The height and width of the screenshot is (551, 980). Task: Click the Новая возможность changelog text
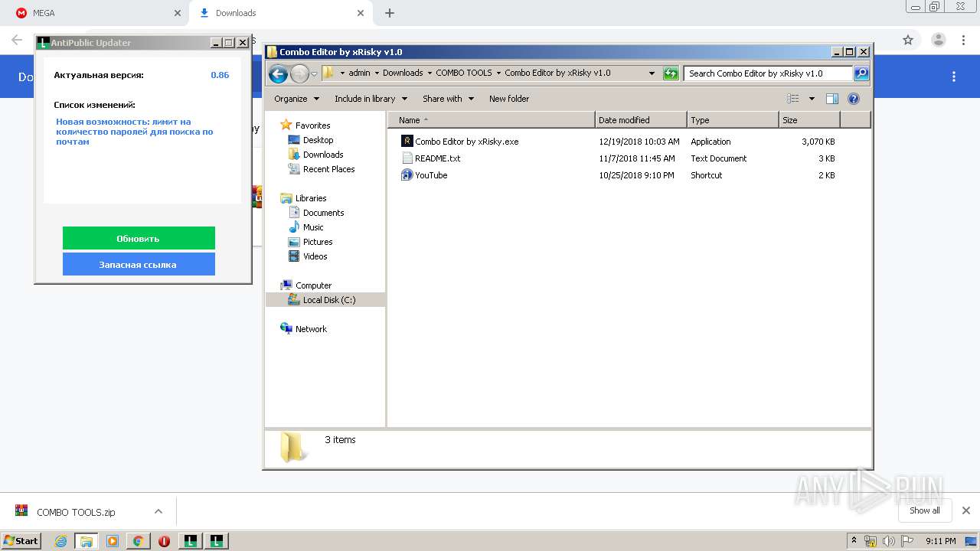tap(135, 132)
